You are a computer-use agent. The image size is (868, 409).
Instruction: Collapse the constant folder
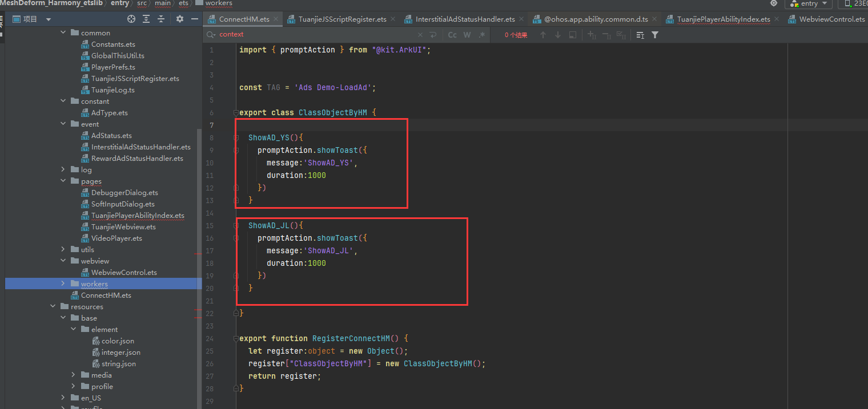coord(63,101)
